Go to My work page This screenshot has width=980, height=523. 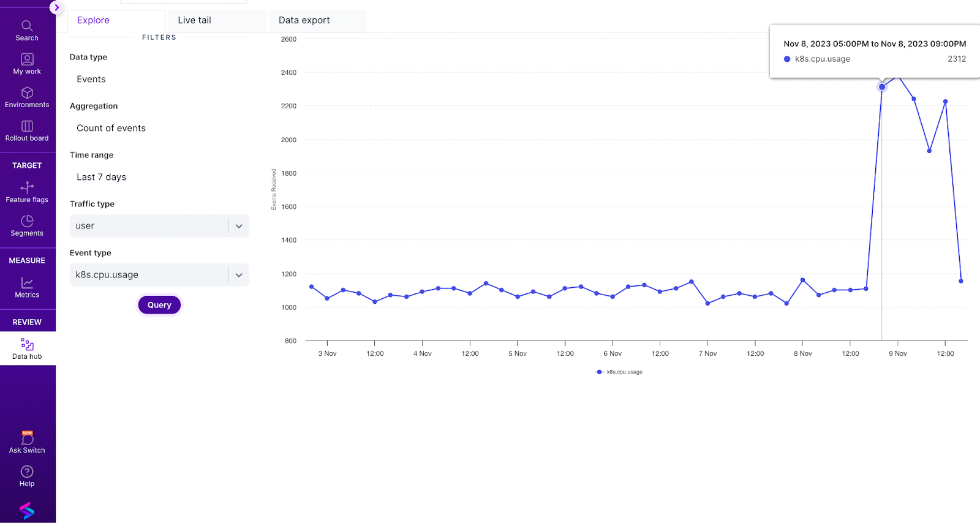(x=27, y=64)
